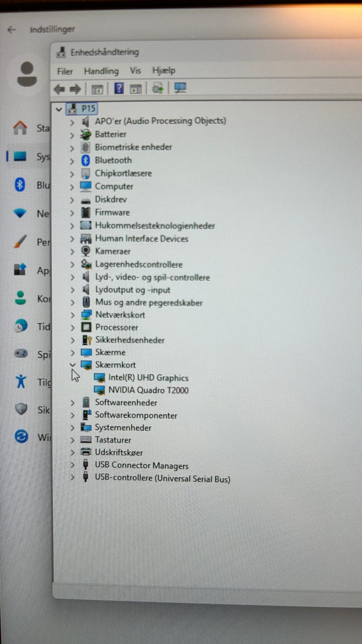Open the Filer menu
Screen dimensions: 362x644
[x=65, y=72]
